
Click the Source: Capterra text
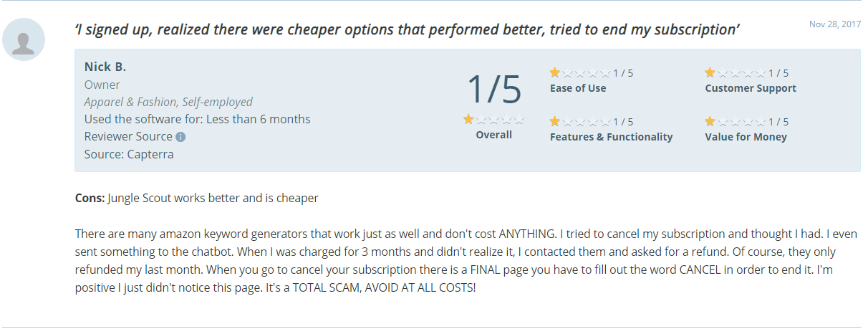tap(129, 154)
